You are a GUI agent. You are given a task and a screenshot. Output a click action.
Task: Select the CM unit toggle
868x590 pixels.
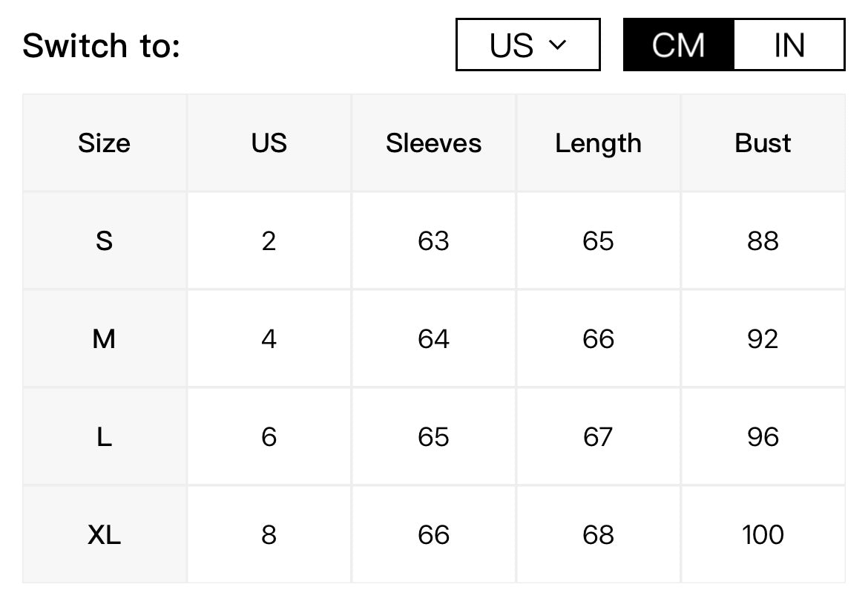pos(679,45)
